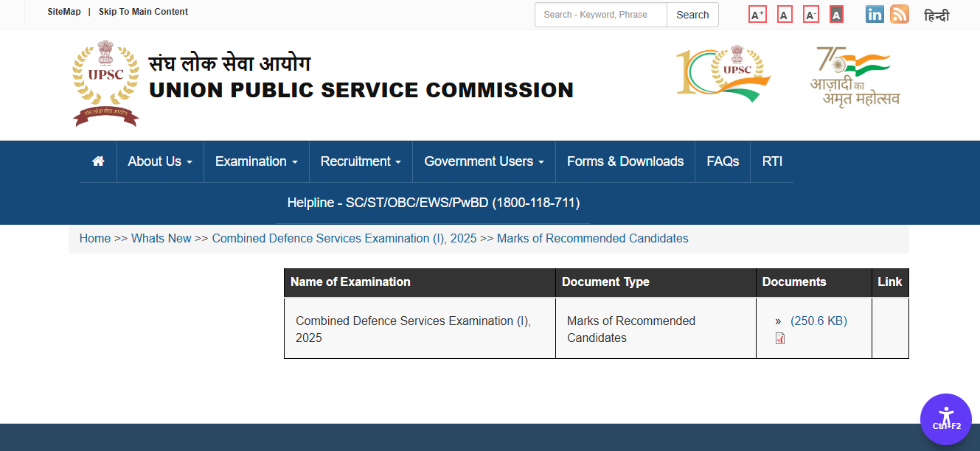Viewport: 980px width, 451px height.
Task: Switch site language to हिन्दी
Action: coord(936,14)
